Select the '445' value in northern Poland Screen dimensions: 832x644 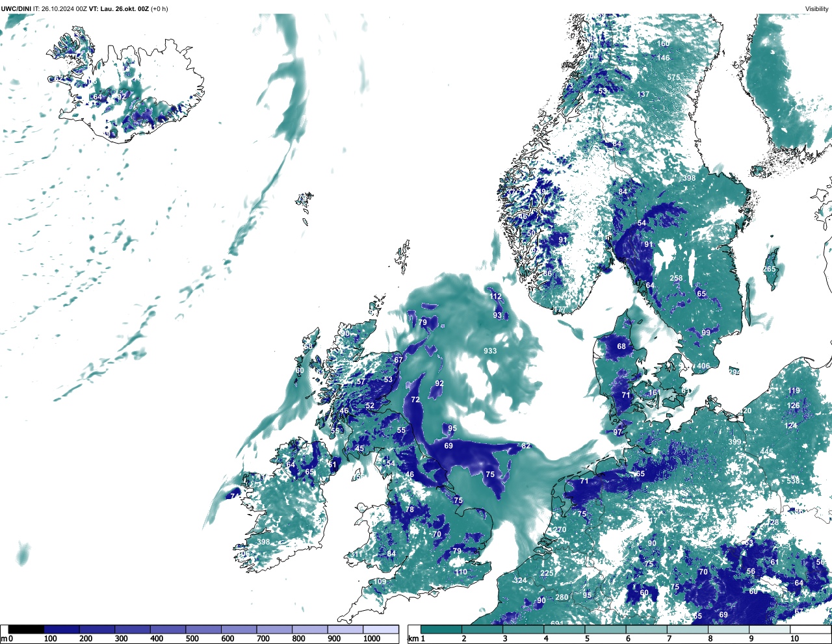tap(767, 451)
